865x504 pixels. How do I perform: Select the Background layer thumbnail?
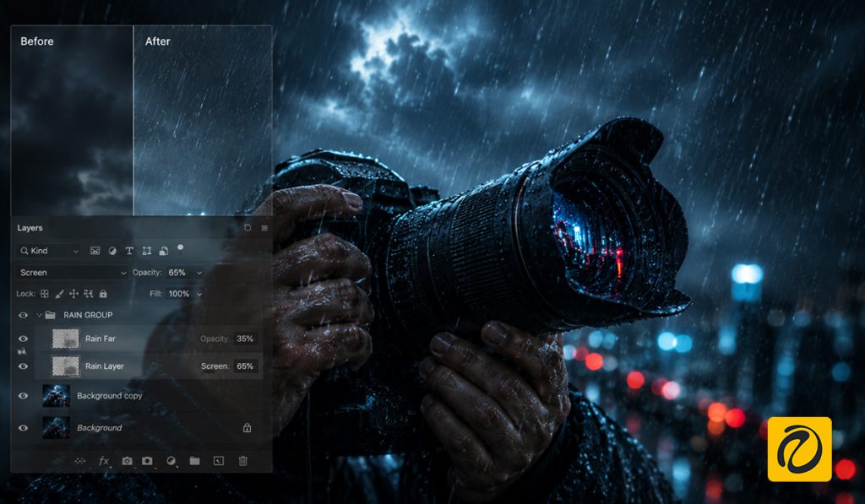coord(57,428)
